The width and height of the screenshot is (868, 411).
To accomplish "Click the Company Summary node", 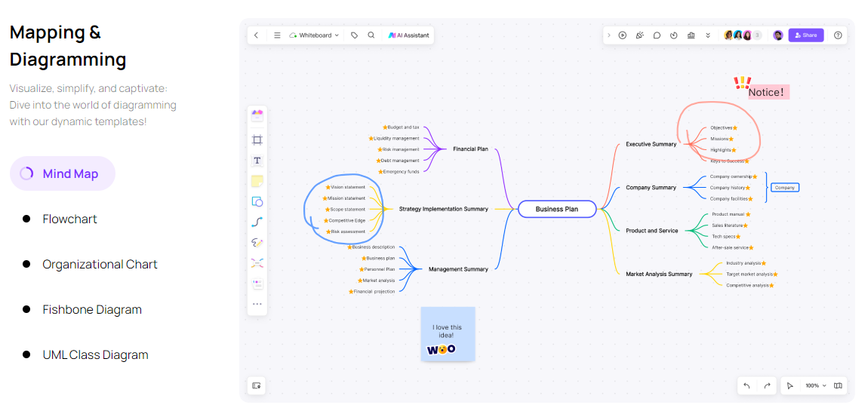I will (x=651, y=188).
